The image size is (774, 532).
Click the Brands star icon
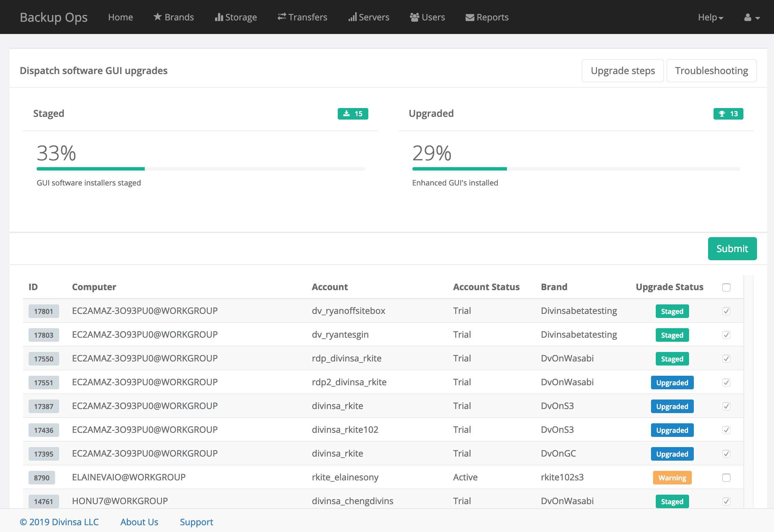pos(157,17)
